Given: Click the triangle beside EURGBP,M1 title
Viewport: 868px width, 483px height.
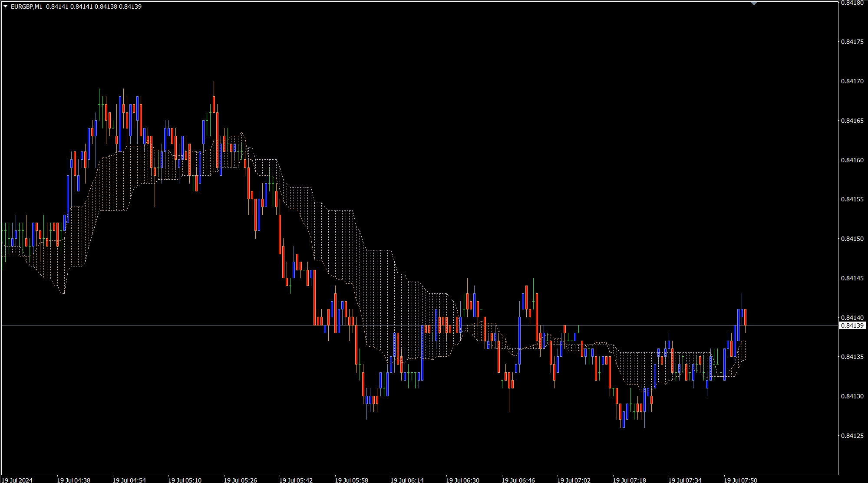Looking at the screenshot, I should tap(5, 7).
